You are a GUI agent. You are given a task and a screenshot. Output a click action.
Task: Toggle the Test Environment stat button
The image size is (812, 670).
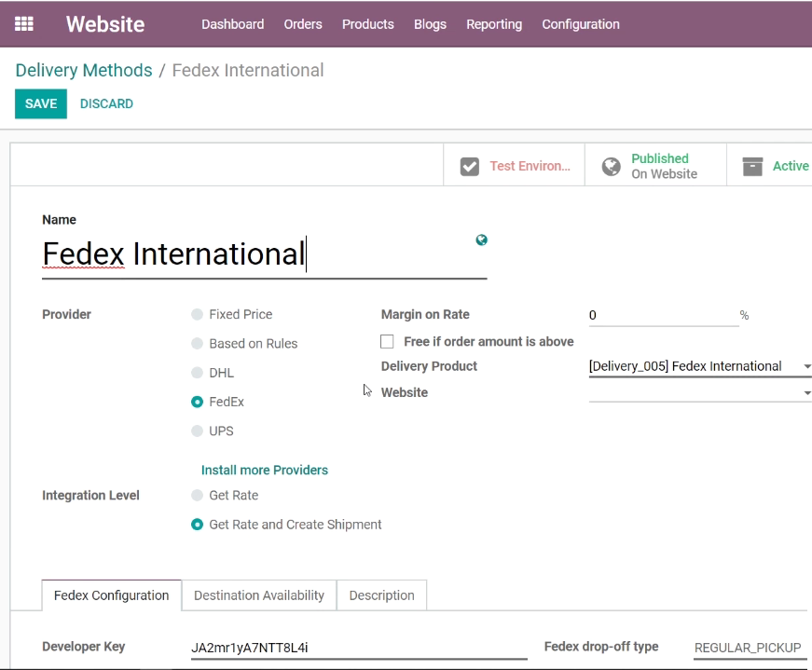click(x=515, y=166)
